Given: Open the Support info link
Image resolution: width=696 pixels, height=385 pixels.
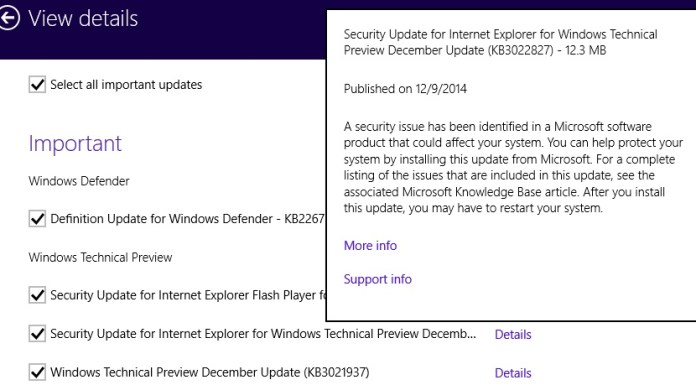Looking at the screenshot, I should click(x=378, y=279).
